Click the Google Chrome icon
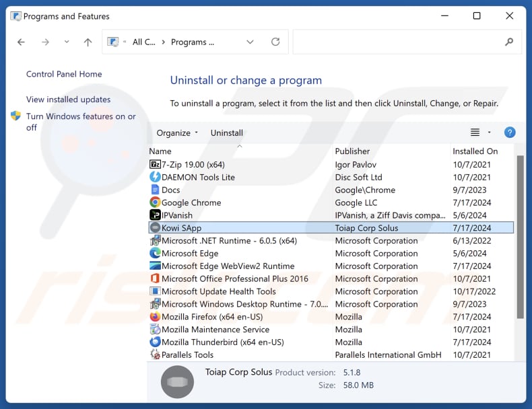The width and height of the screenshot is (532, 409). [x=155, y=202]
